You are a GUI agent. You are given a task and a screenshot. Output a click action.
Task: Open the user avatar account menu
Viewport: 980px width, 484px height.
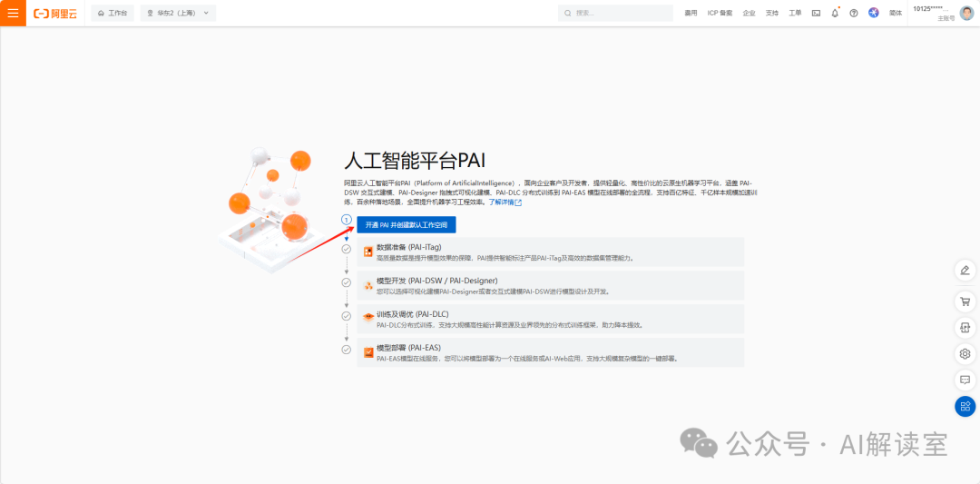point(966,13)
